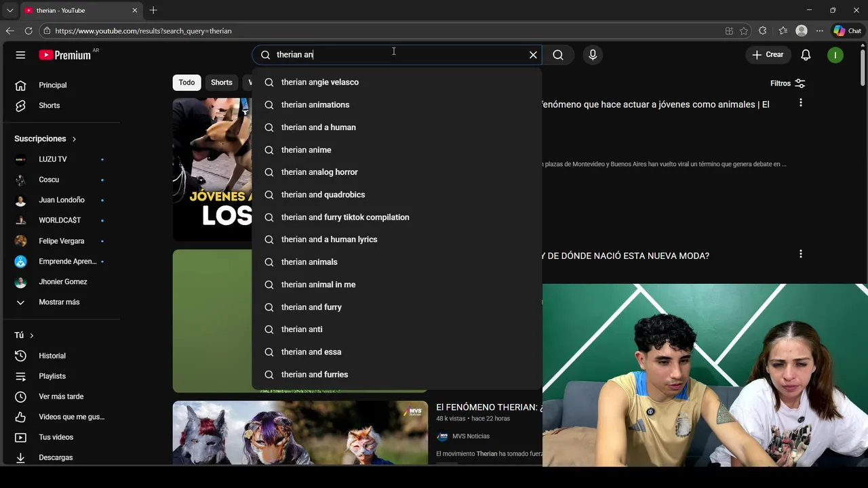Open Filtros search filters
The height and width of the screenshot is (488, 868).
pos(787,83)
